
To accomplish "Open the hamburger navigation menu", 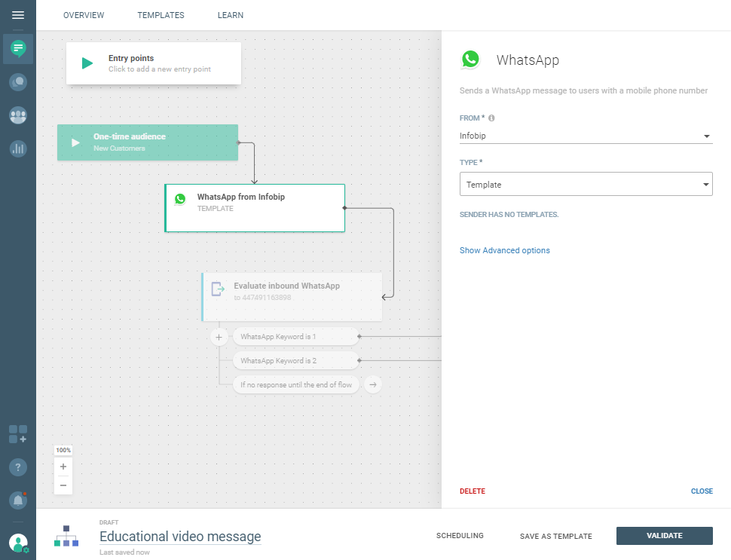I will coord(18,15).
